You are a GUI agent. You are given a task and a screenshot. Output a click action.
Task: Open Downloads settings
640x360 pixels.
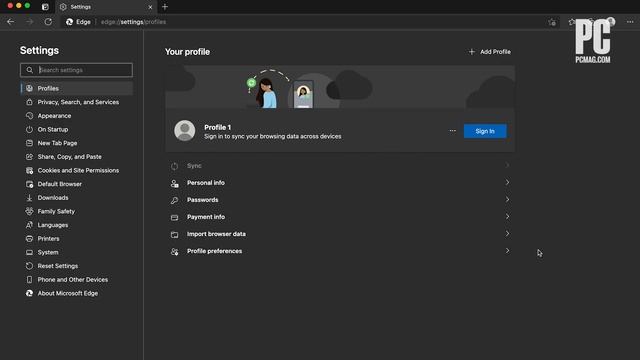(x=76, y=198)
